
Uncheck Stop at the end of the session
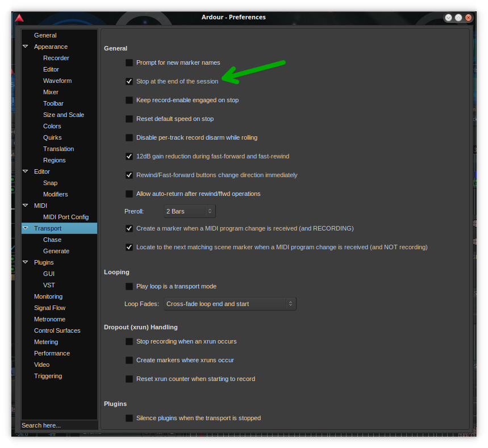click(x=130, y=81)
